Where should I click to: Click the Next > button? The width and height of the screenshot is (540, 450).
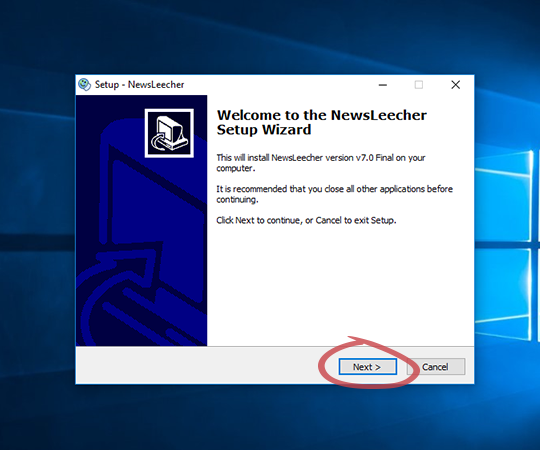367,367
